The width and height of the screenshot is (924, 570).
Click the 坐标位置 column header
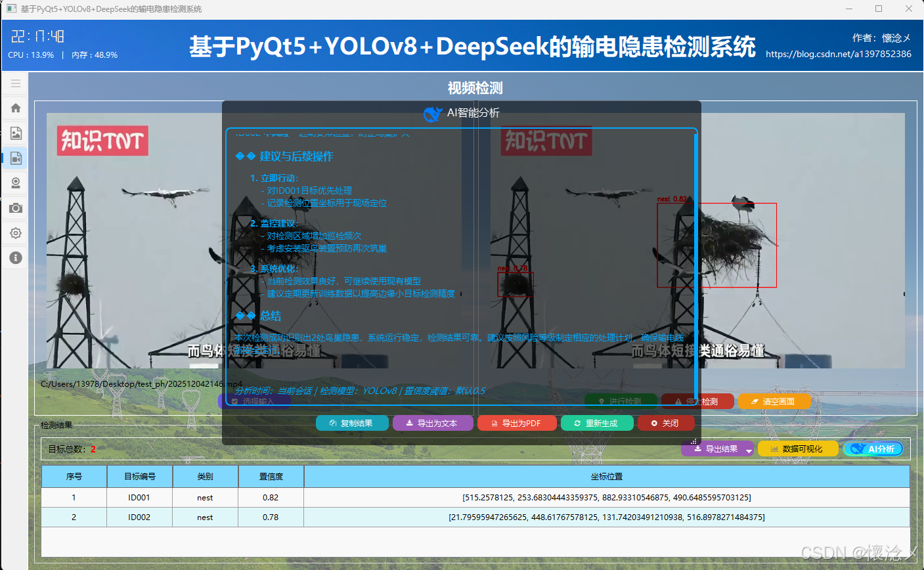point(607,477)
